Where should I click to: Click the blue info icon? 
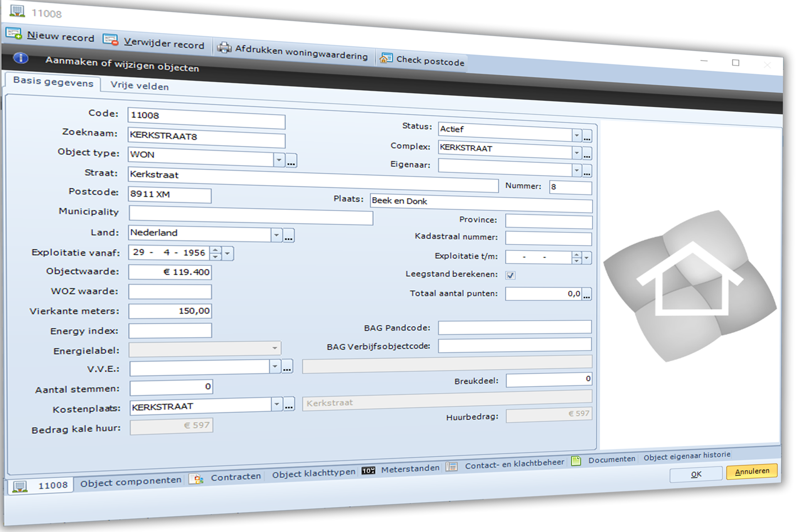click(x=21, y=58)
